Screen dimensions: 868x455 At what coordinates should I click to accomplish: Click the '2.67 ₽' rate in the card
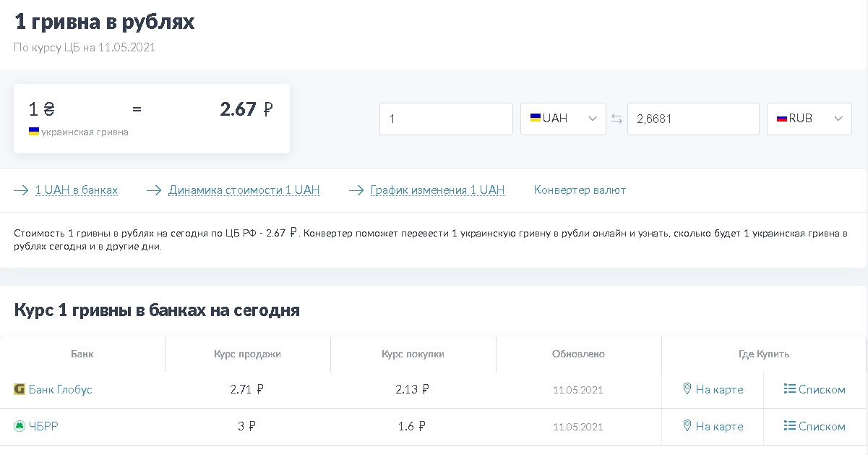(x=246, y=109)
